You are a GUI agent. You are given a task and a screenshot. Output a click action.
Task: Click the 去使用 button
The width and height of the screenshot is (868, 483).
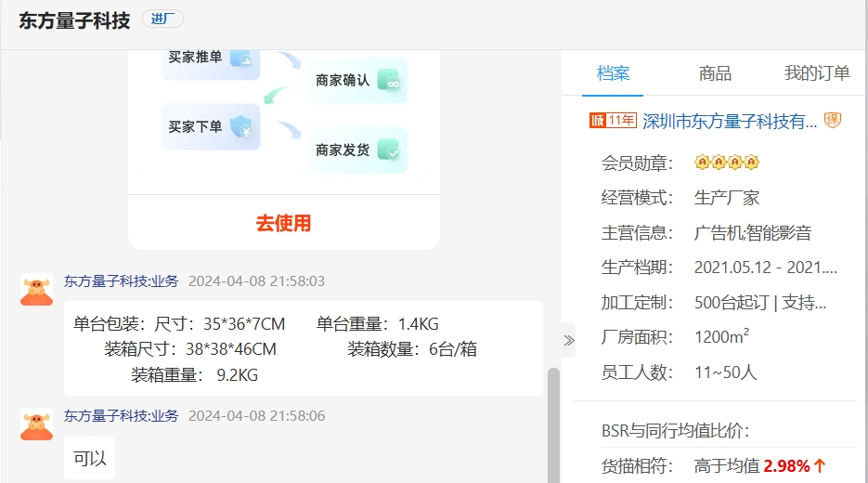(283, 223)
